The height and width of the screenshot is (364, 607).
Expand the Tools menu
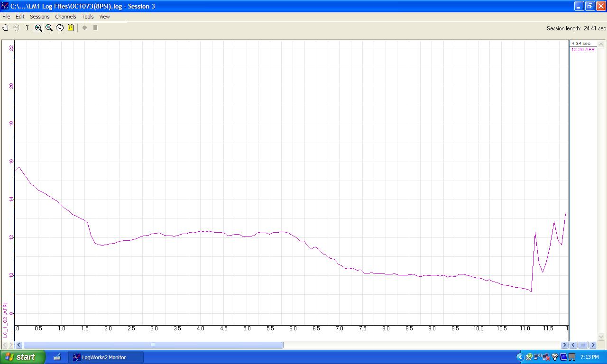[88, 17]
